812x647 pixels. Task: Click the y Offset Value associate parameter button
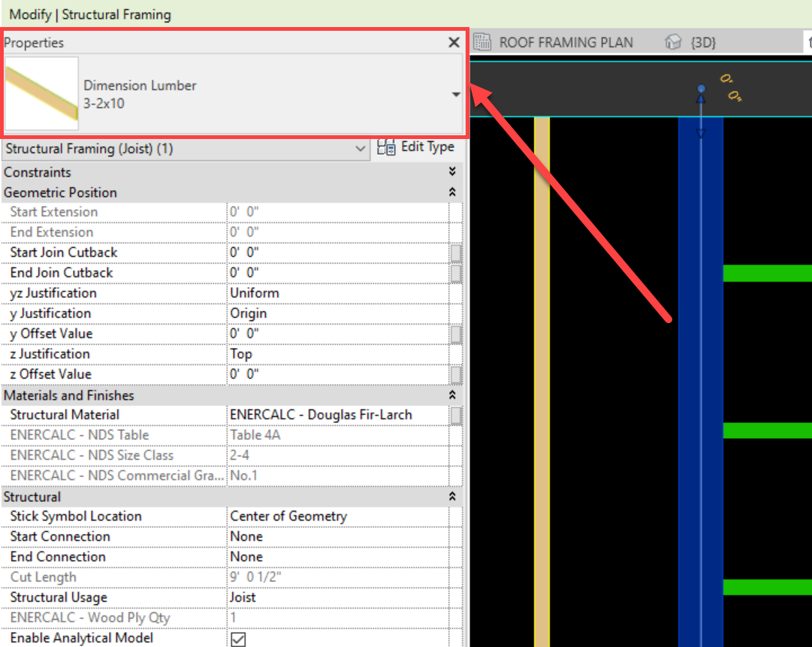pos(456,334)
